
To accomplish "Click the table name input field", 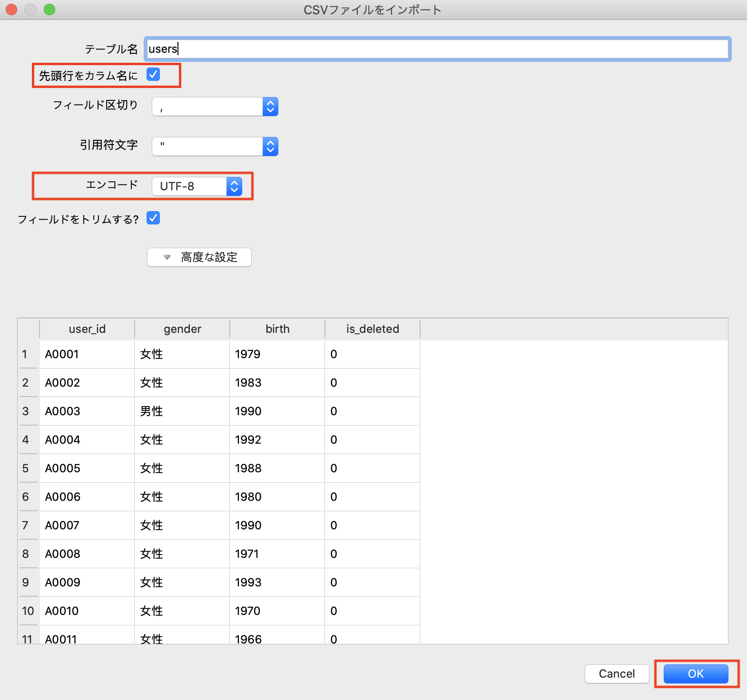I will (x=437, y=49).
